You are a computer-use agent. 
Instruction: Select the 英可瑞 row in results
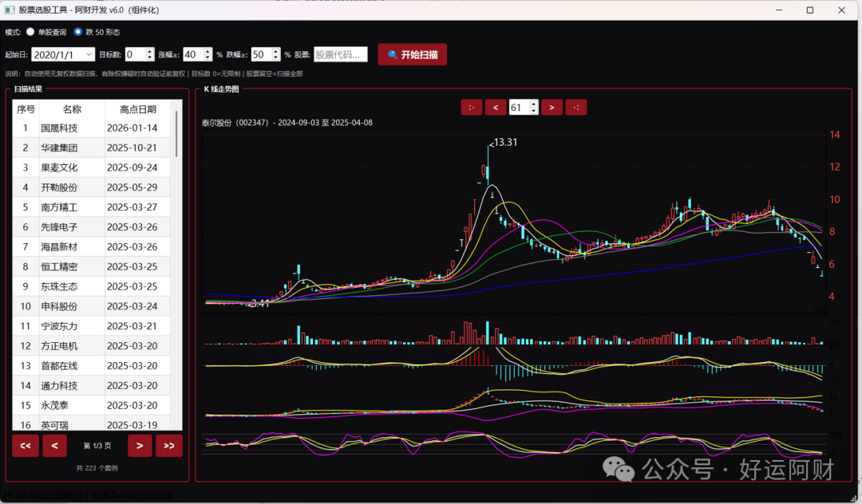92,423
